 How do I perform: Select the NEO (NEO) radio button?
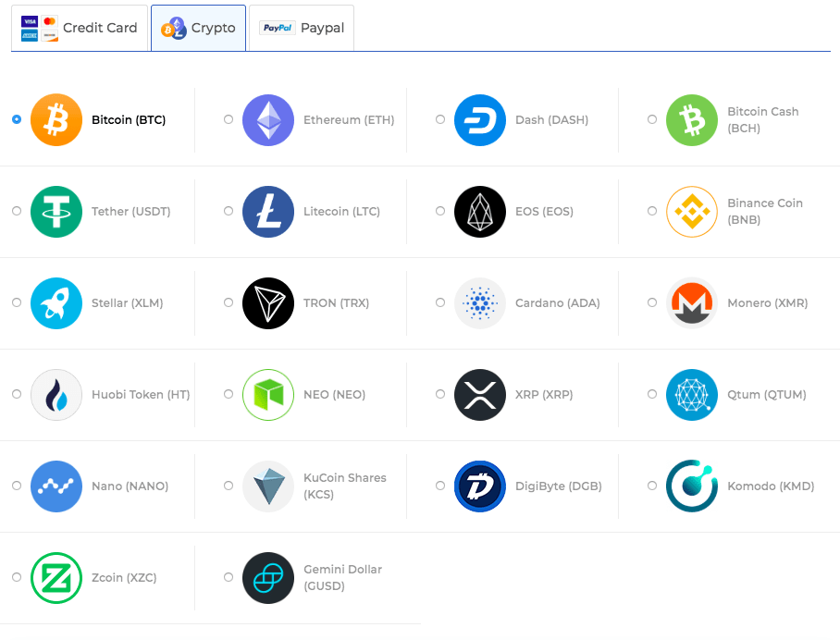click(x=229, y=394)
